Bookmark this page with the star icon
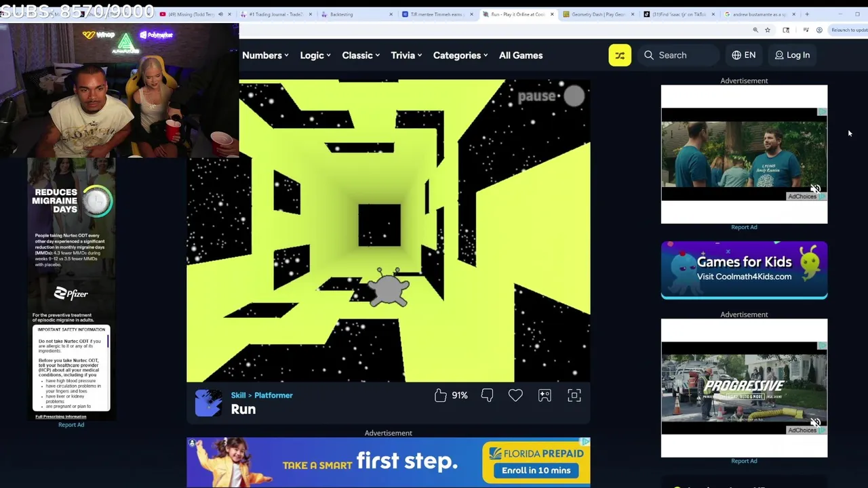This screenshot has width=868, height=488. click(768, 30)
